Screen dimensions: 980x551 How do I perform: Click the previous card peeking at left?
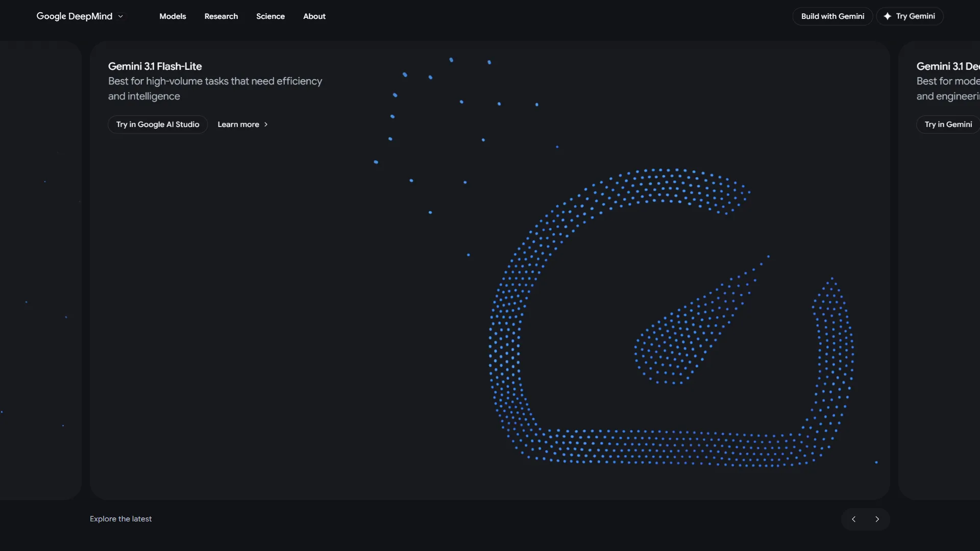pyautogui.click(x=41, y=270)
